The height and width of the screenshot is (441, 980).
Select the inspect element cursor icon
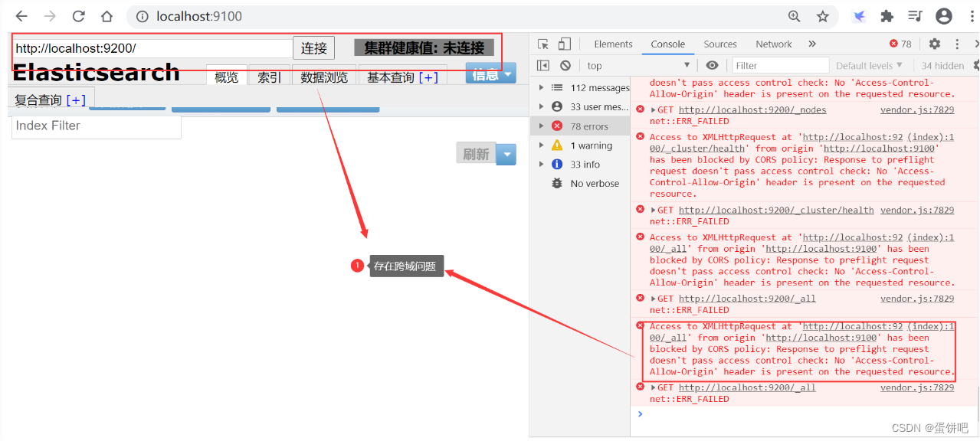(x=542, y=44)
